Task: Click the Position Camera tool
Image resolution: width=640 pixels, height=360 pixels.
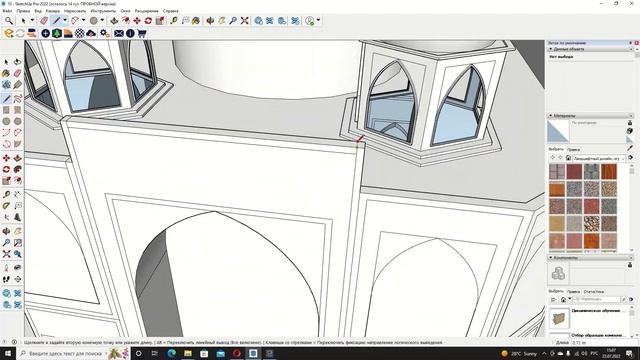Action: (6, 268)
